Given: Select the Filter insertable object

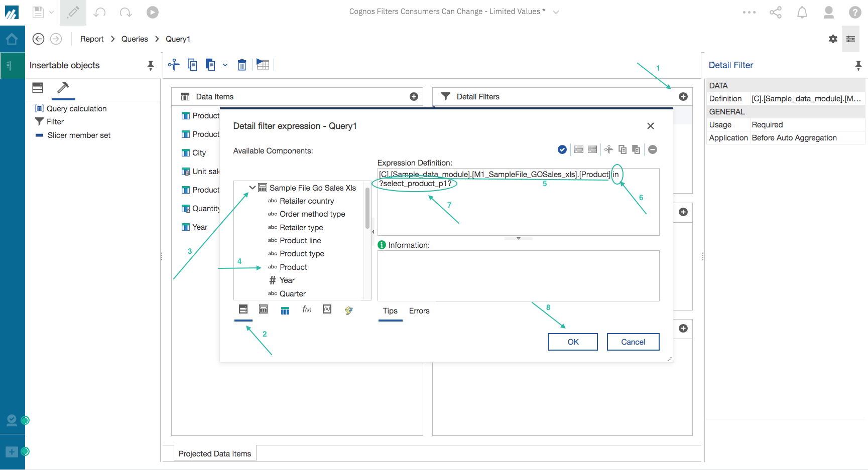Looking at the screenshot, I should [49, 121].
